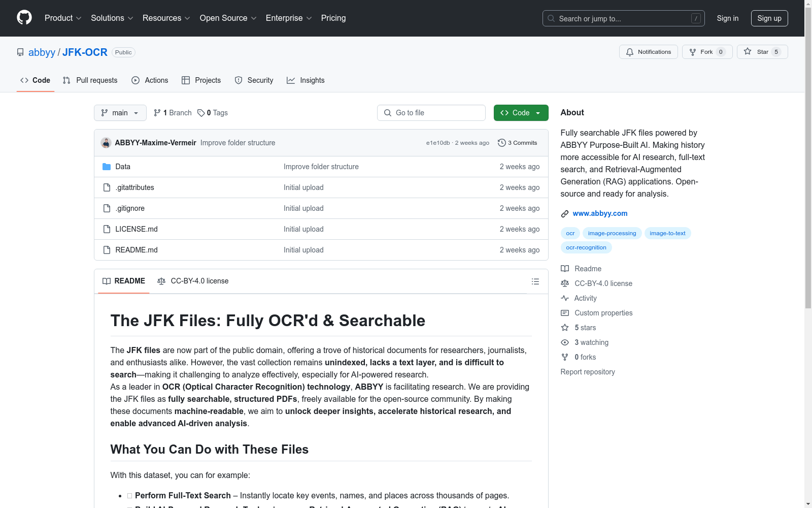
Task: Click the LICENSE.md file icon
Action: tap(107, 229)
